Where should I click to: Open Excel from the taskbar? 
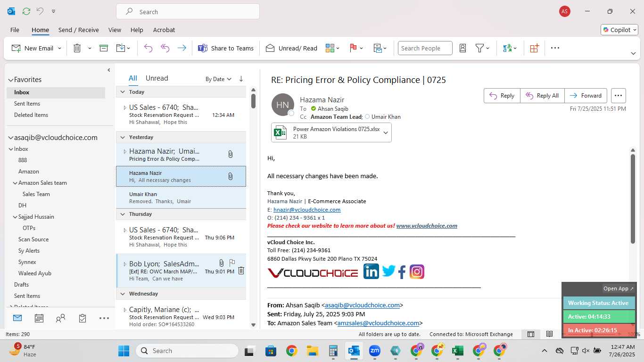tap(457, 351)
